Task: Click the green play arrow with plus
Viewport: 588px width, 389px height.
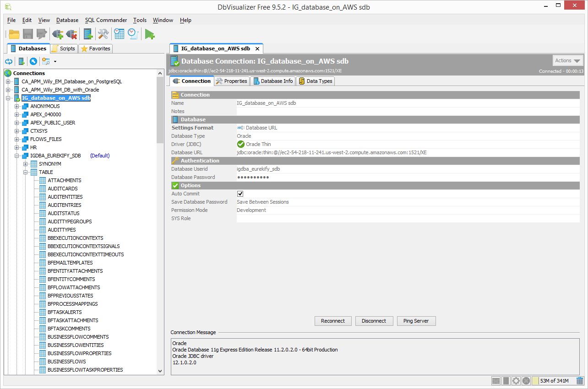Action: [x=150, y=34]
